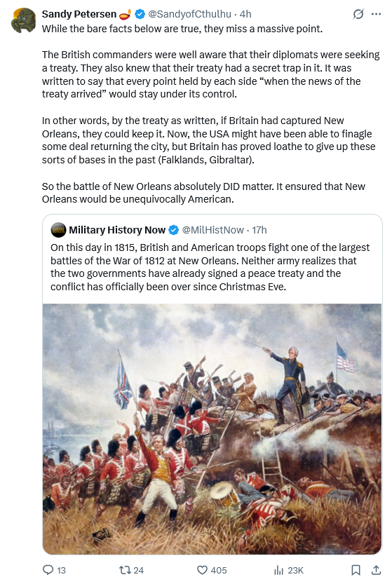Open Military History Now avatar
392x584 pixels.
[x=58, y=230]
